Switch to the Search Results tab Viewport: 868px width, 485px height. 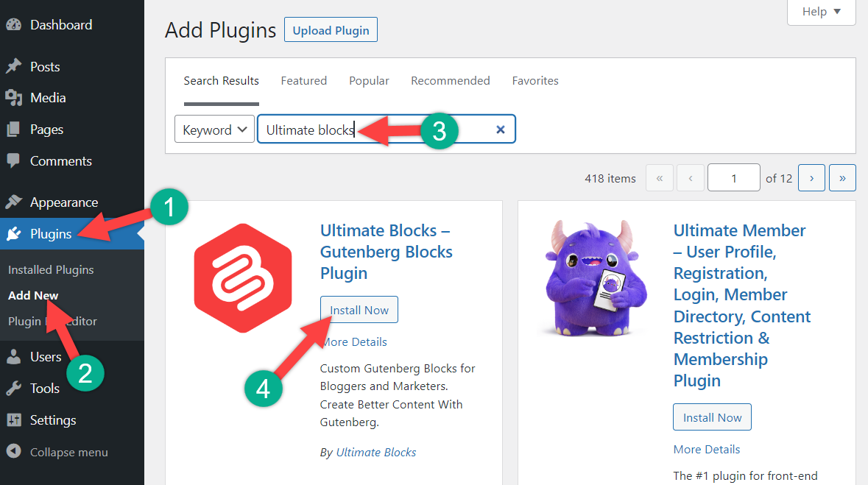pos(222,81)
